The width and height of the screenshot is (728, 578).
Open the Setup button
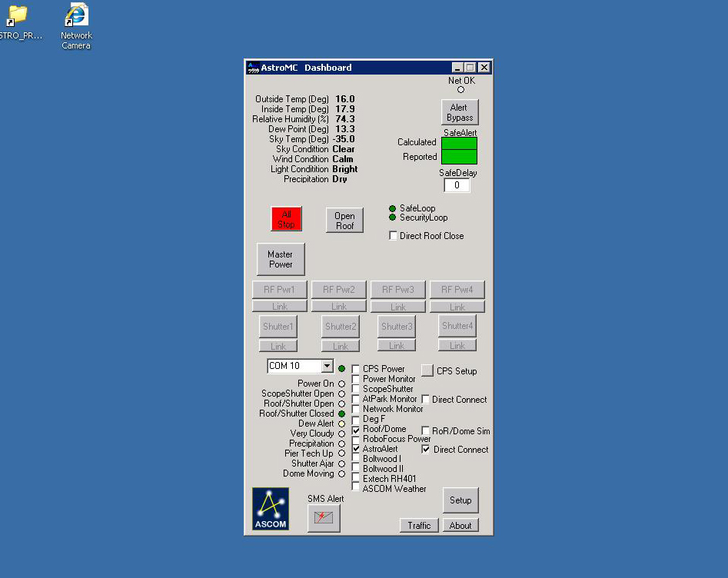click(x=460, y=500)
